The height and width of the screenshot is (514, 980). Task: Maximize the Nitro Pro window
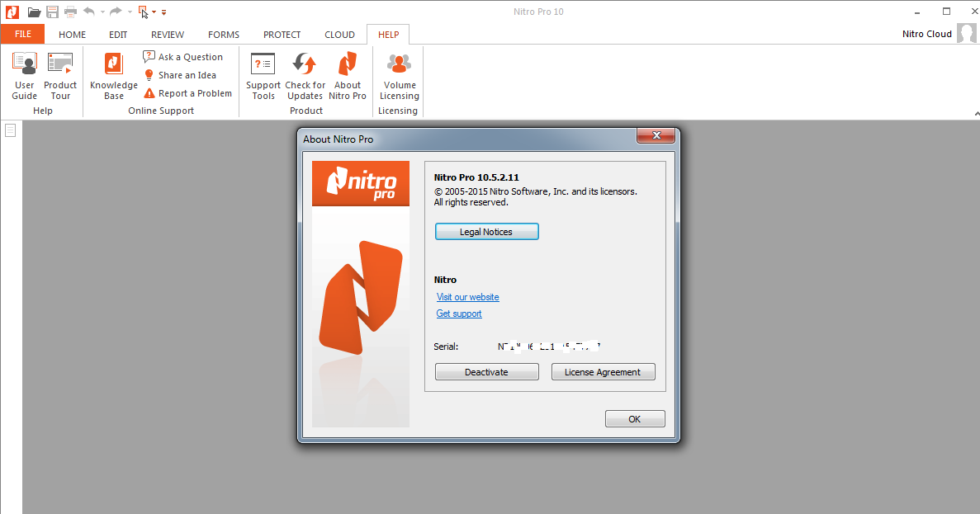(x=946, y=12)
